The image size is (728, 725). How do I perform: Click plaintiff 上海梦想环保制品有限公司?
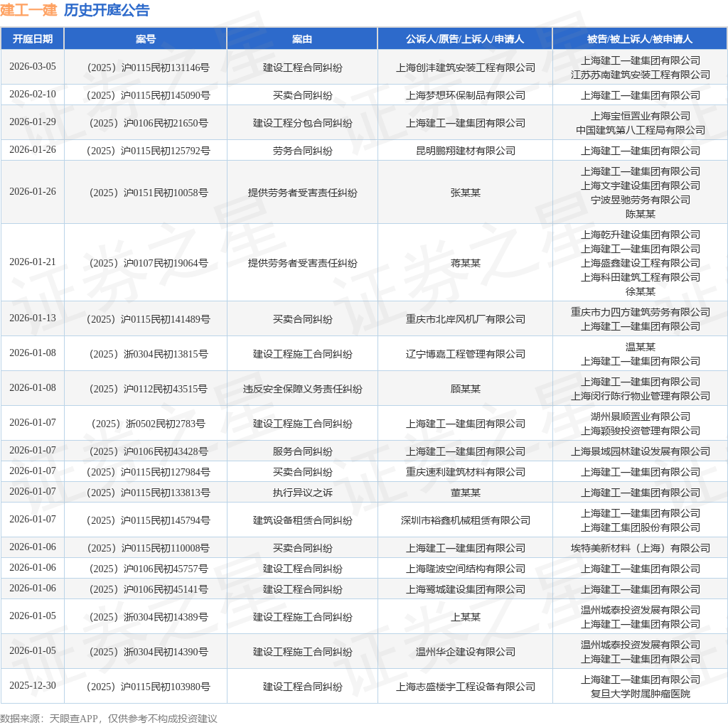465,96
